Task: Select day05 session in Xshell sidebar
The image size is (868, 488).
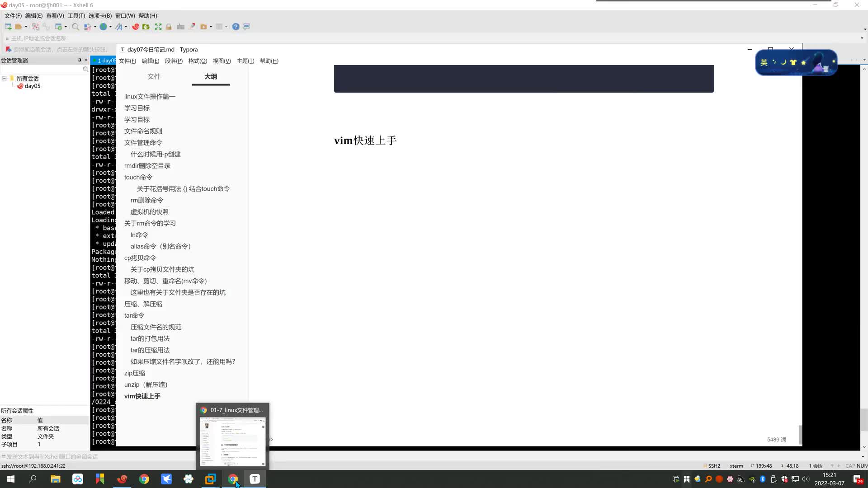Action: (x=32, y=85)
